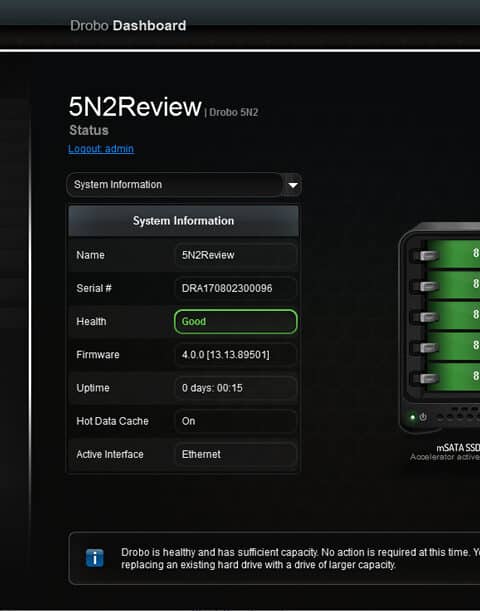
Task: Open the System Information dropdown
Action: click(184, 185)
